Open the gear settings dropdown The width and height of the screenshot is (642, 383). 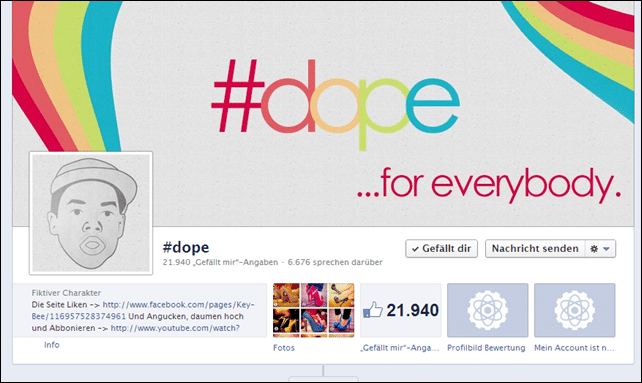(600, 249)
